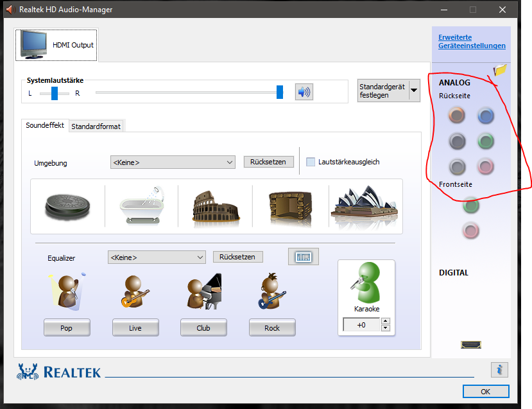Viewport: 532px width, 409px height.
Task: Decrease the Karaoke key value
Action: [x=386, y=328]
